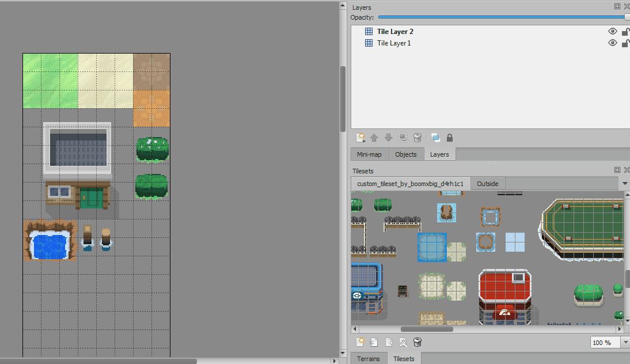Switch to the Mini-map tab
630x364 pixels.
coord(369,154)
